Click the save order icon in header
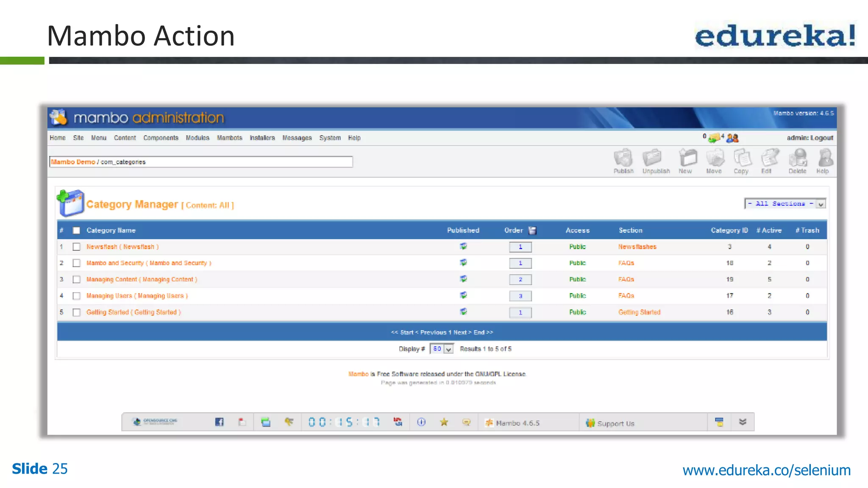 pyautogui.click(x=533, y=230)
